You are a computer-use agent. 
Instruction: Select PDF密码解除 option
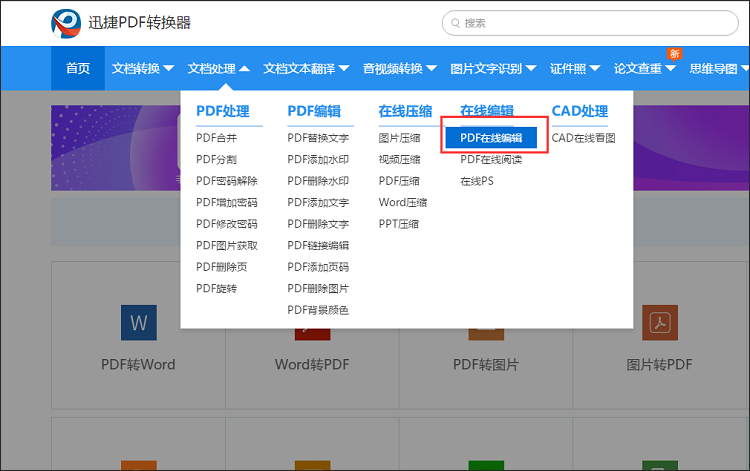pos(226,181)
